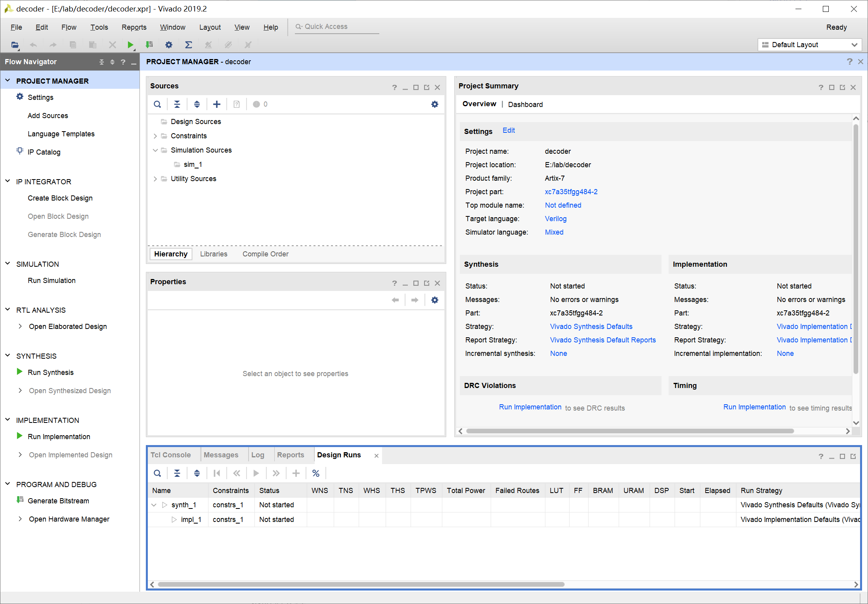Toggle missing sources filter showing 0
Image resolution: width=868 pixels, height=604 pixels.
click(260, 104)
